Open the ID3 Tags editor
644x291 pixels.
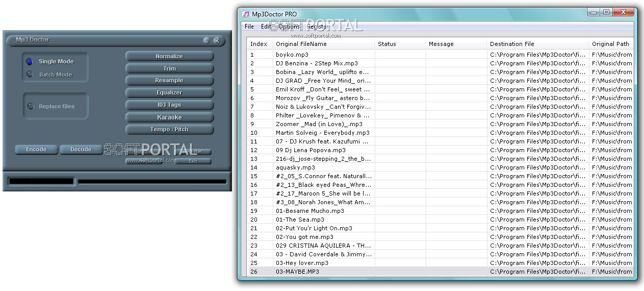tap(169, 105)
